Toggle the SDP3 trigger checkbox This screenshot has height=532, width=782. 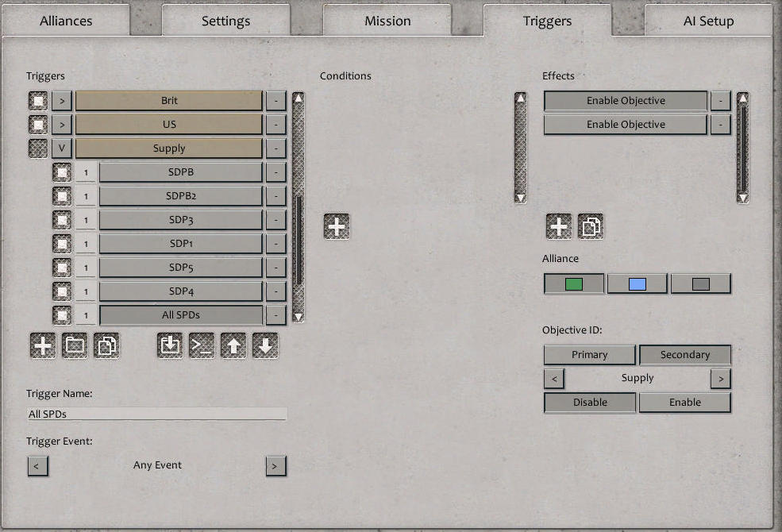(62, 220)
